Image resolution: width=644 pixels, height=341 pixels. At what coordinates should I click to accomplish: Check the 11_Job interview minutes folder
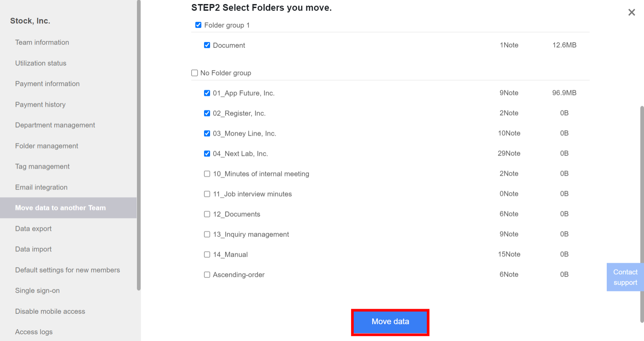[x=207, y=194]
